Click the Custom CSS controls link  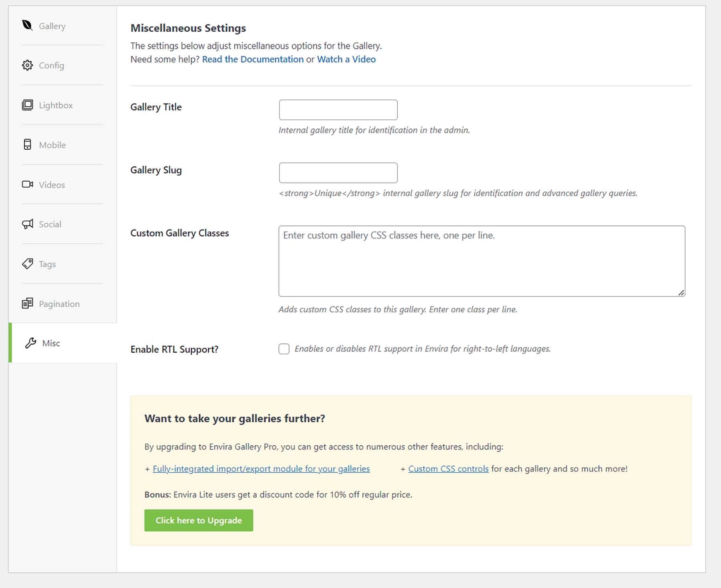448,469
